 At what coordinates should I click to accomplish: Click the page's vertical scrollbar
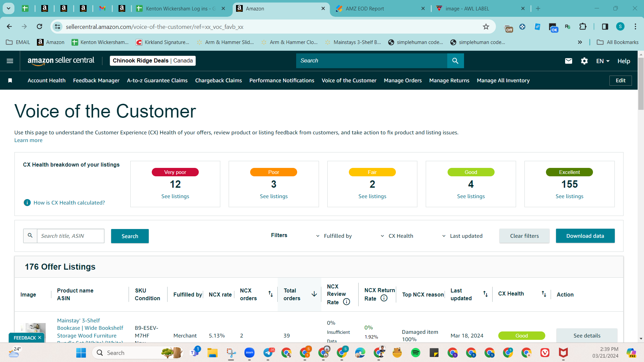click(x=641, y=84)
